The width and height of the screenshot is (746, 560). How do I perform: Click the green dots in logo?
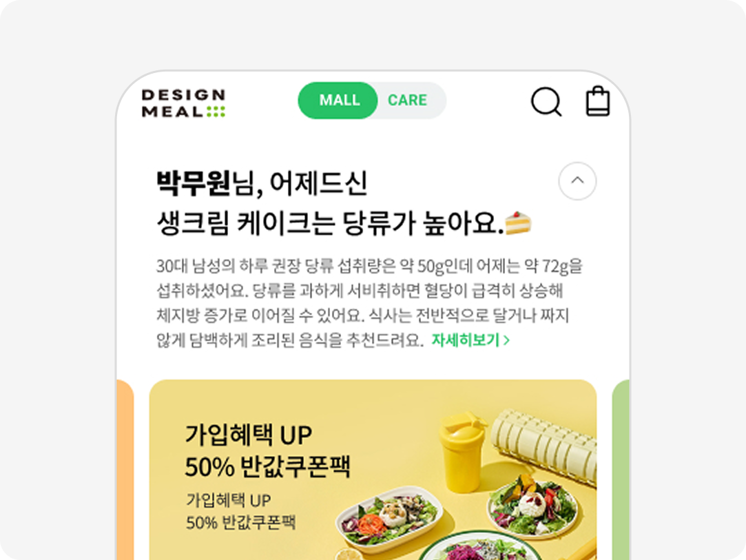tap(216, 112)
